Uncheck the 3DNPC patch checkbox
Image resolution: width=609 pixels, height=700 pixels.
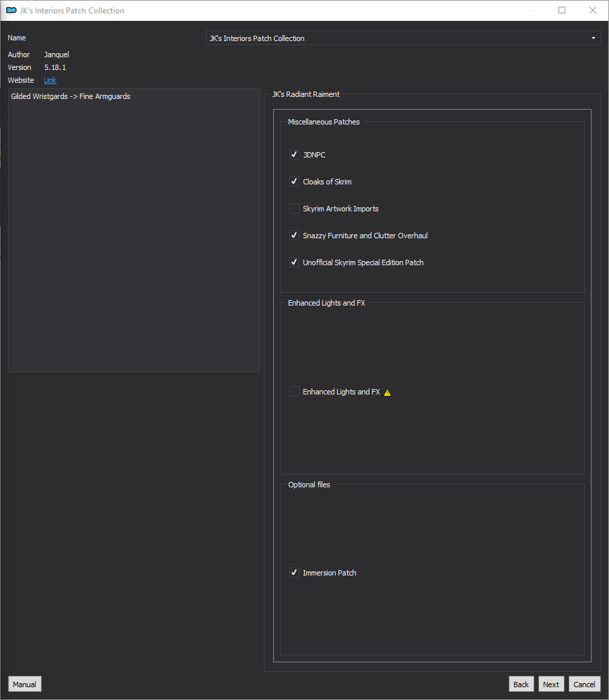[294, 154]
